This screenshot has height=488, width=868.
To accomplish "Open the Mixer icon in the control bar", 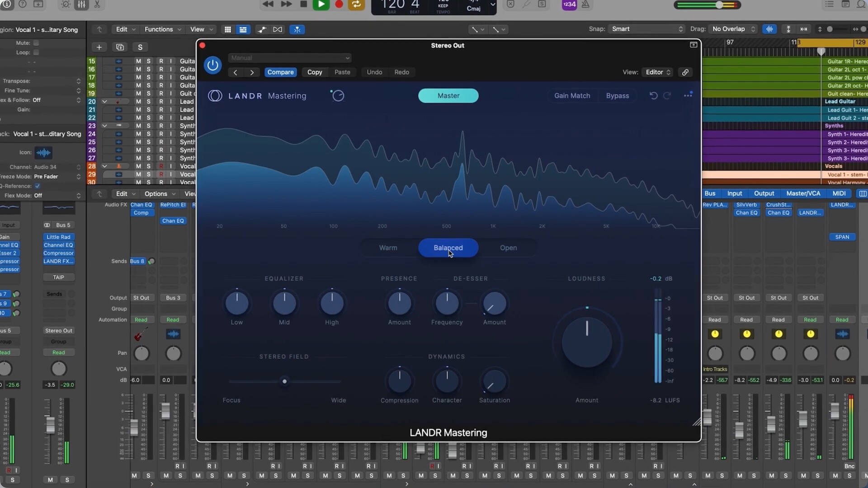I will [81, 5].
